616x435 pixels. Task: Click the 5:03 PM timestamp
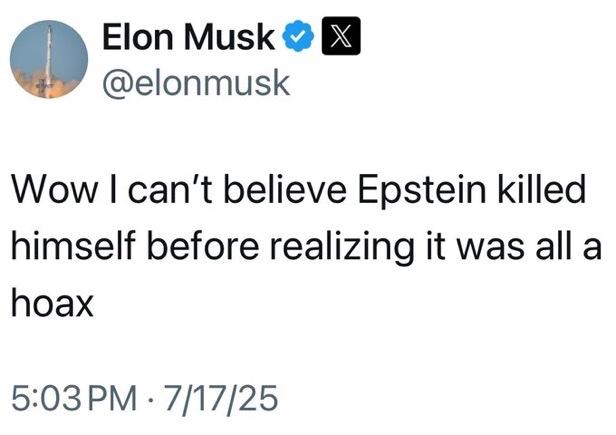click(74, 398)
